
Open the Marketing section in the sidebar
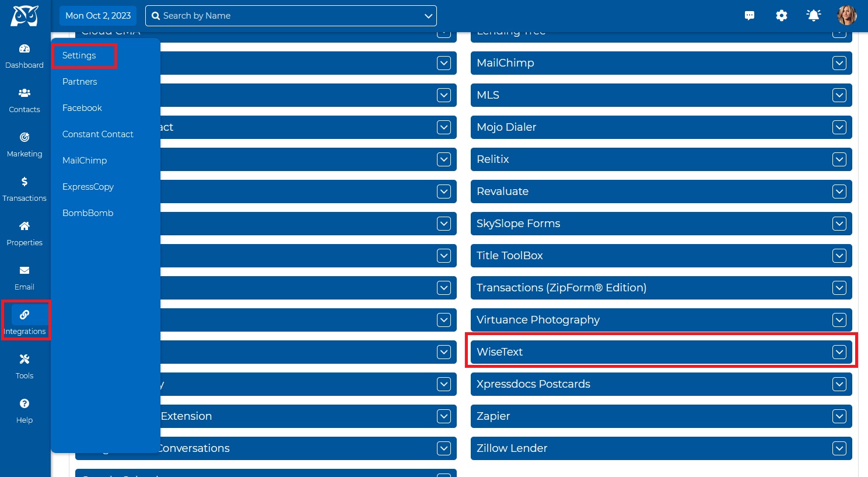coord(24,145)
